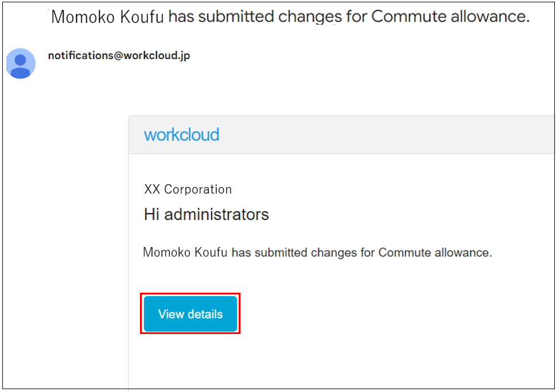The image size is (556, 392).
Task: Click the gray banner beside workcloud logo
Action: pos(387,135)
